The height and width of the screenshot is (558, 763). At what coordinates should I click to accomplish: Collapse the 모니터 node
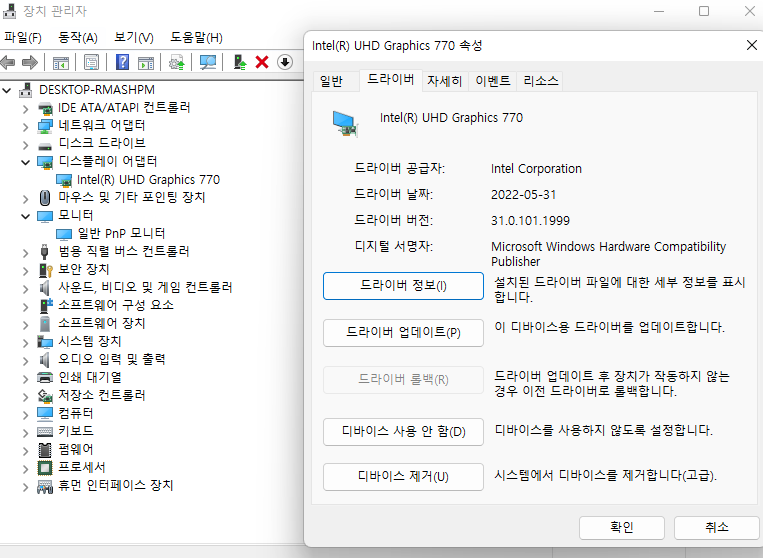pos(25,216)
